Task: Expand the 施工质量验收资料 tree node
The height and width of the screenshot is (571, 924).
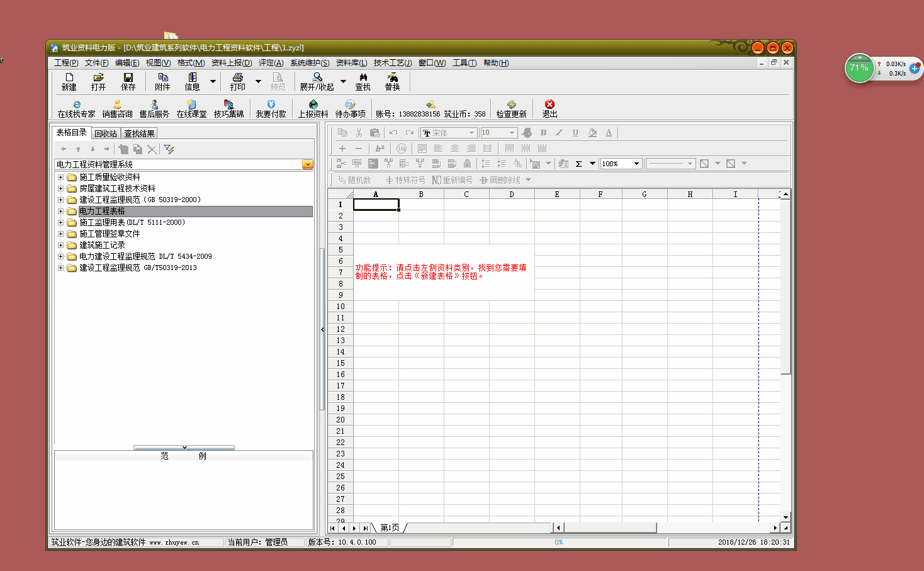Action: (x=61, y=178)
